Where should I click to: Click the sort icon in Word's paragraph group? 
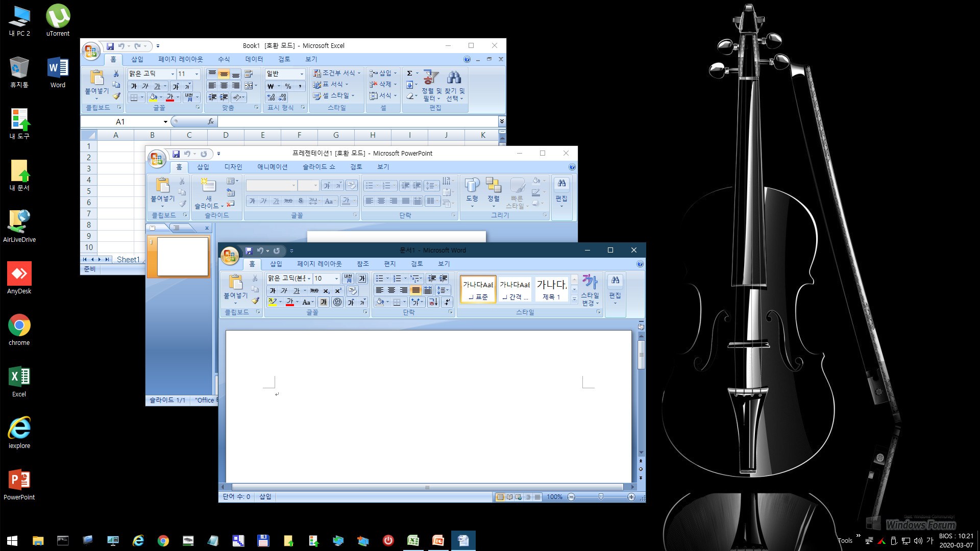pyautogui.click(x=433, y=302)
